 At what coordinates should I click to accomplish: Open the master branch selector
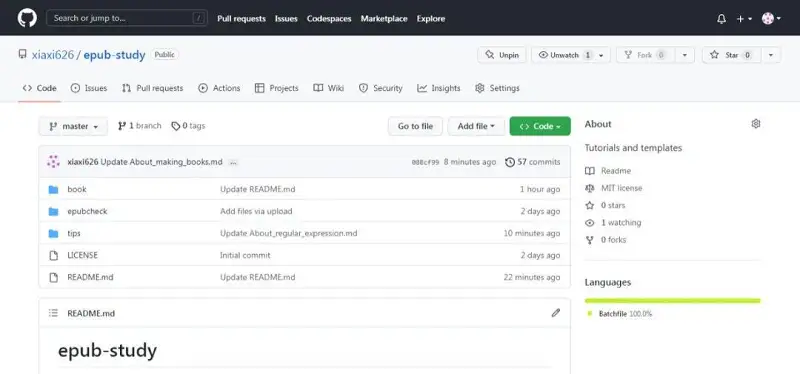coord(73,126)
